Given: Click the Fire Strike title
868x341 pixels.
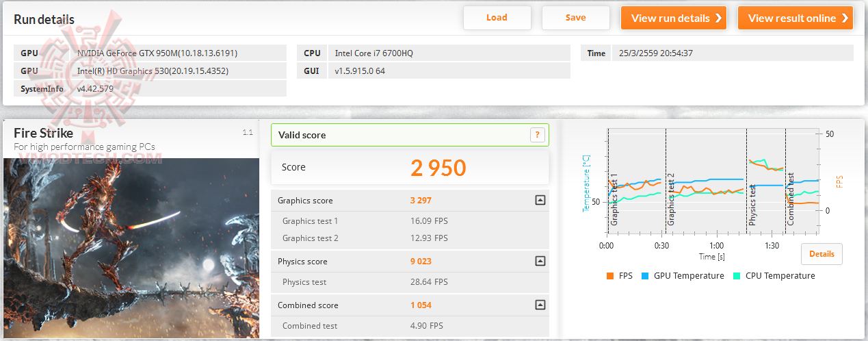Looking at the screenshot, I should (44, 133).
